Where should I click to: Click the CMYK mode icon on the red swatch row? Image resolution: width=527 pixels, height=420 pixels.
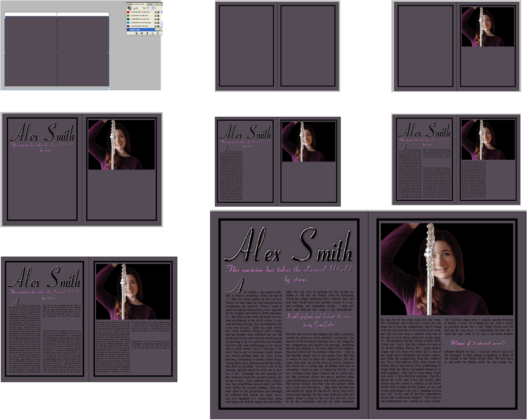[x=158, y=12]
